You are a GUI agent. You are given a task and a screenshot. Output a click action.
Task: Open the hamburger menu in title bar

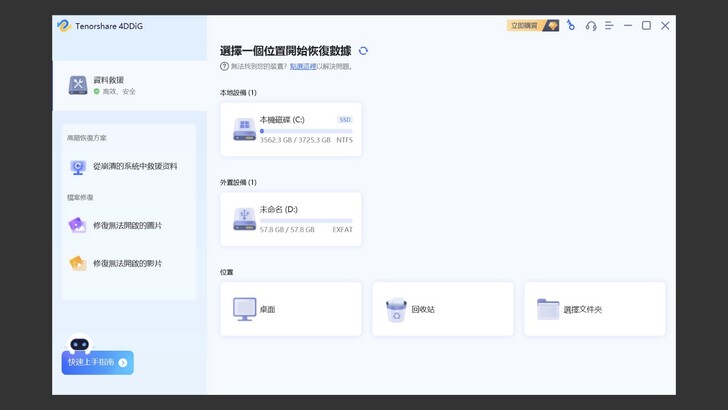pyautogui.click(x=609, y=25)
